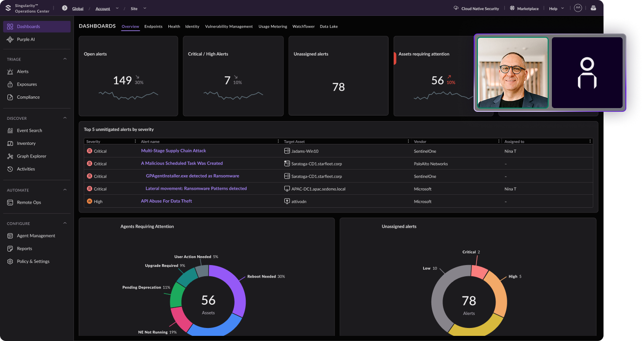This screenshot has height=341, width=644.
Task: Click the Purple AI sidebar icon
Action: (10, 40)
